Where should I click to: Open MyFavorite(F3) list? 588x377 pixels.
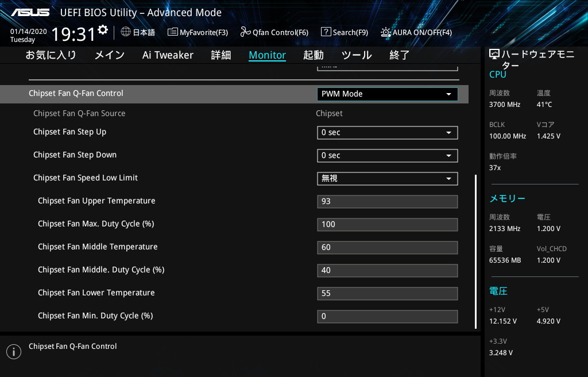click(198, 32)
